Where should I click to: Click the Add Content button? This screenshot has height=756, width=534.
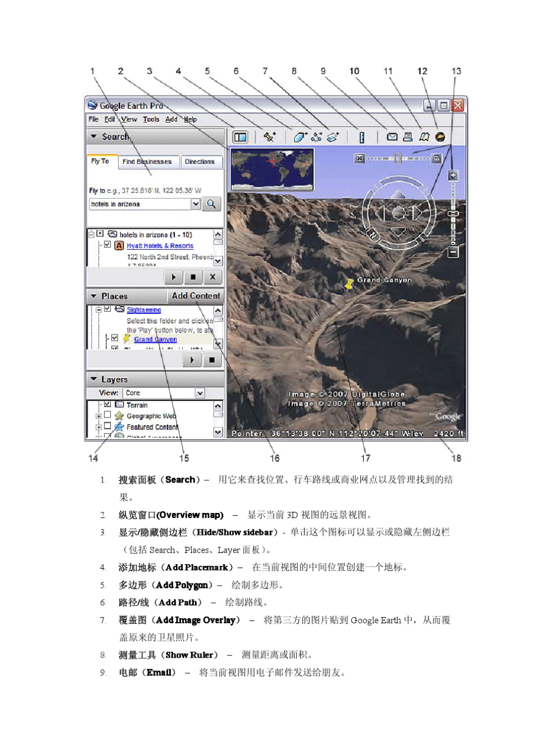196,295
